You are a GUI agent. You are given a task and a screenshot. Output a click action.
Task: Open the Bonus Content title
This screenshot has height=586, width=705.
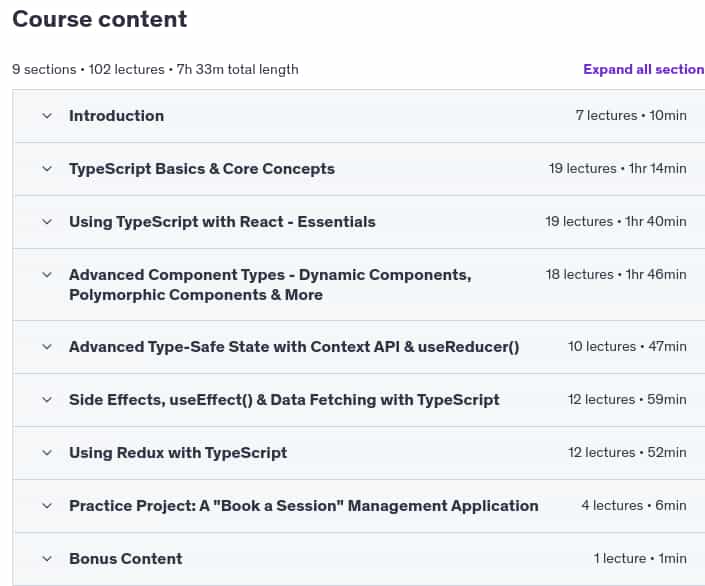coord(126,559)
